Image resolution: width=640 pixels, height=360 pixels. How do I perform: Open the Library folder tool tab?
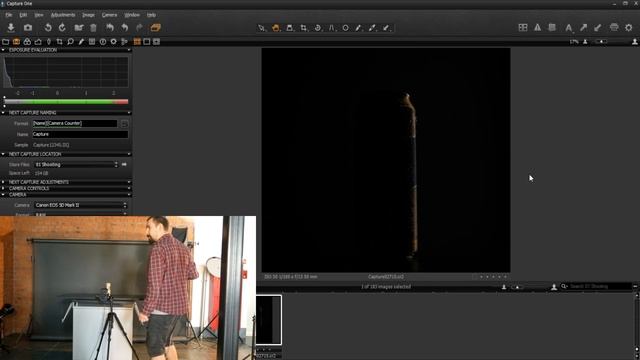click(6, 42)
